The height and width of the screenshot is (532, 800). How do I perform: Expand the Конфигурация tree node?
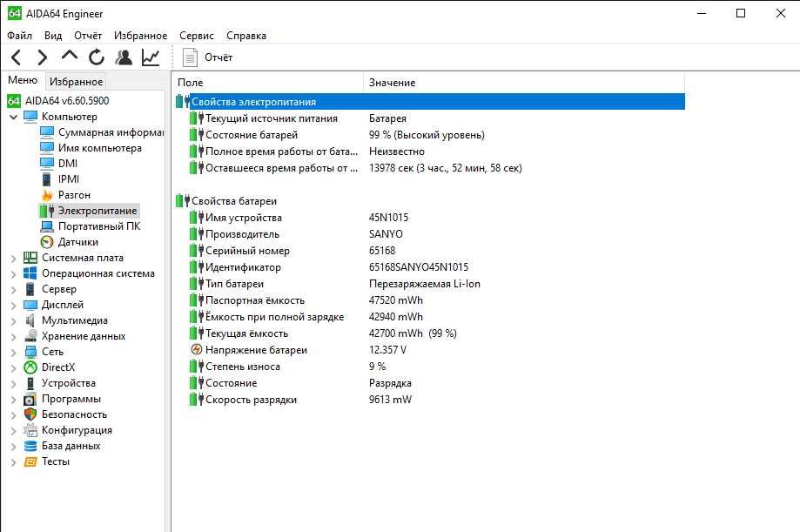pos(14,431)
